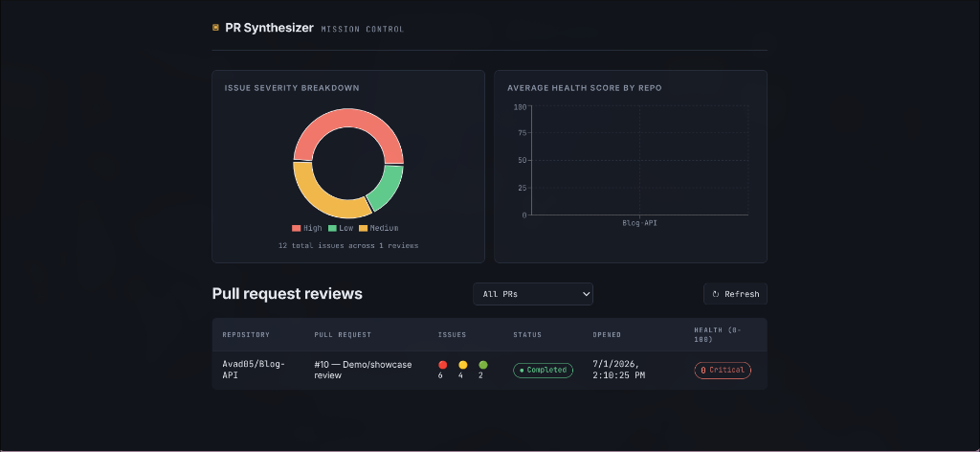This screenshot has width=980, height=452.
Task: Click the PR Synthesizer logo icon
Action: [215, 28]
